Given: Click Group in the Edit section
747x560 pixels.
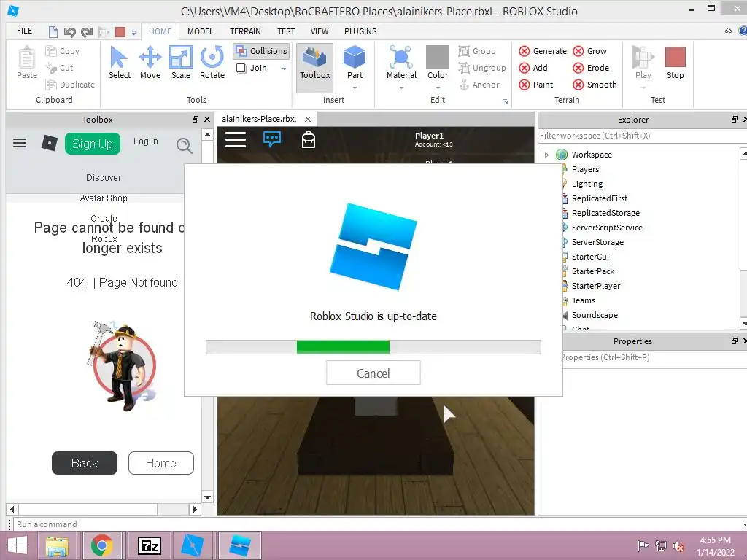Looking at the screenshot, I should (x=477, y=51).
